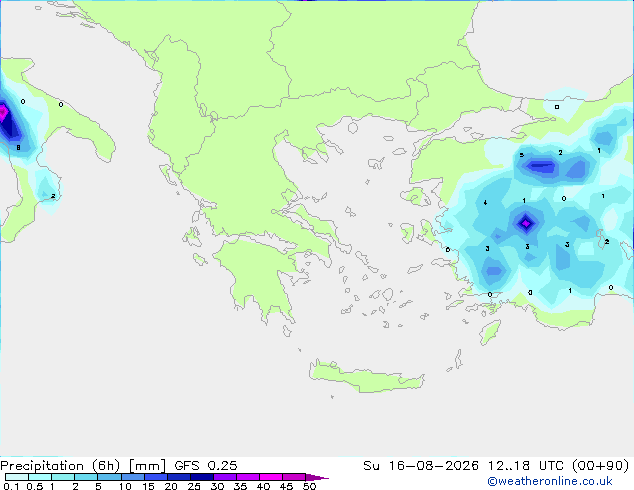The height and width of the screenshot is (490, 634).
Task: Click the '0.5' legend scale value
Action: (x=35, y=486)
